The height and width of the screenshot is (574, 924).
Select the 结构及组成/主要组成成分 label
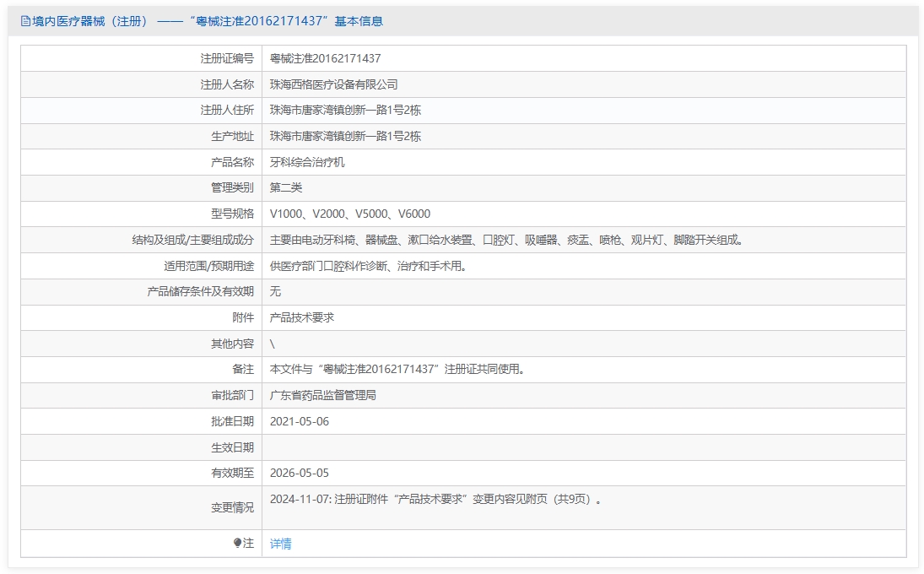pyautogui.click(x=192, y=240)
